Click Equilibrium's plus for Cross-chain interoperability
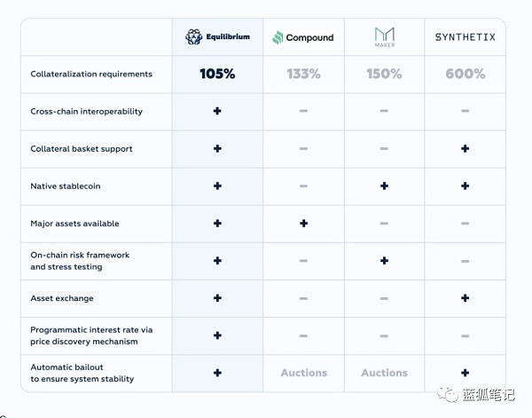The image size is (532, 418). tap(217, 112)
